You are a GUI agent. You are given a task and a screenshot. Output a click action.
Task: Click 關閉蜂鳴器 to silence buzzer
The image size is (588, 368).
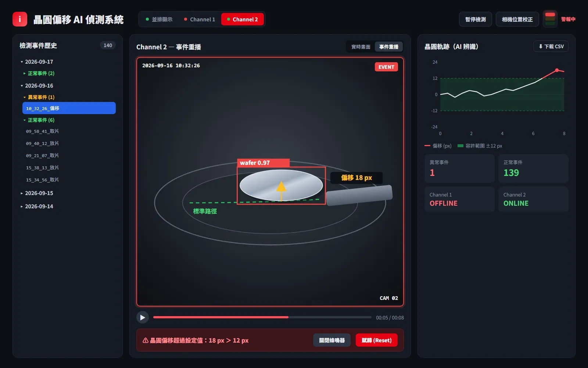pyautogui.click(x=332, y=340)
